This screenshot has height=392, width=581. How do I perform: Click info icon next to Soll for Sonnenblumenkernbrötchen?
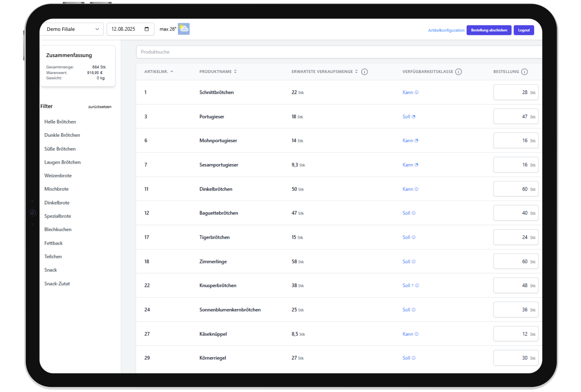(414, 310)
